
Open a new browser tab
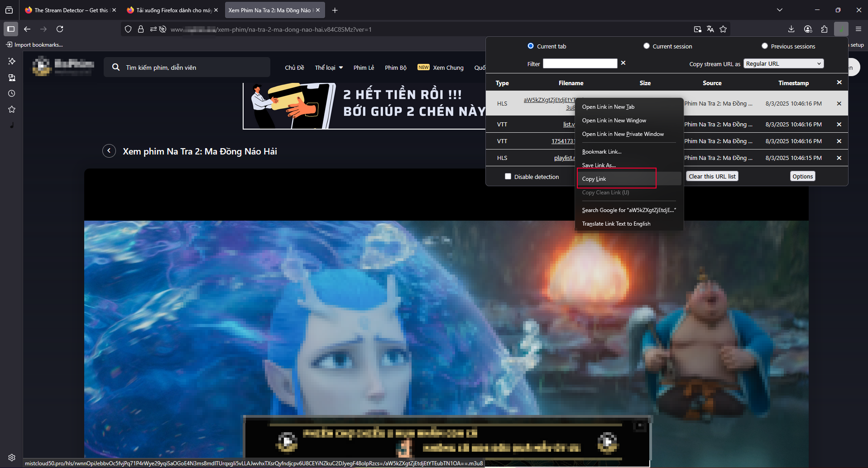(x=335, y=10)
